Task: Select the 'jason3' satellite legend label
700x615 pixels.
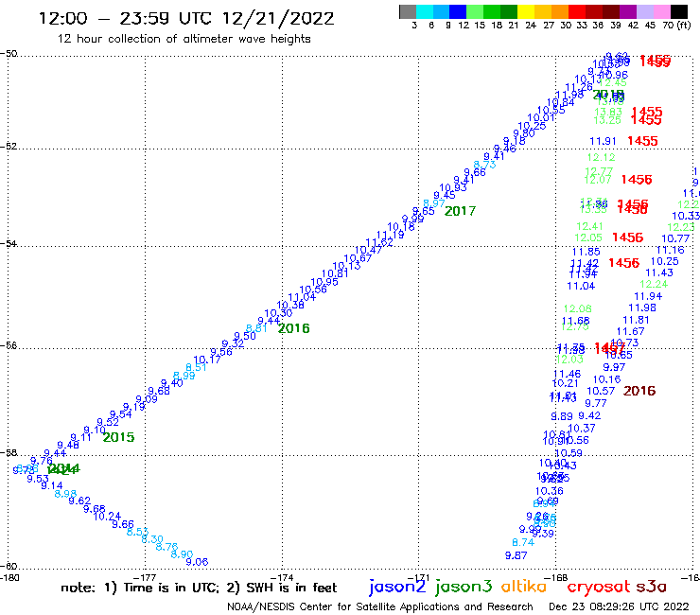Action: pos(464,587)
